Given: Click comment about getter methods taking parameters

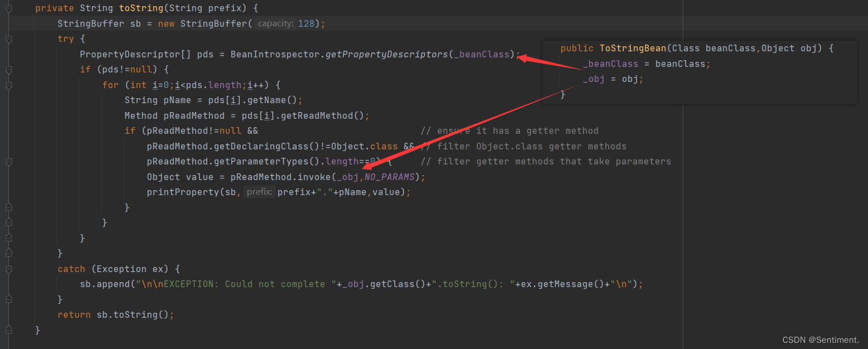Looking at the screenshot, I should click(546, 162).
